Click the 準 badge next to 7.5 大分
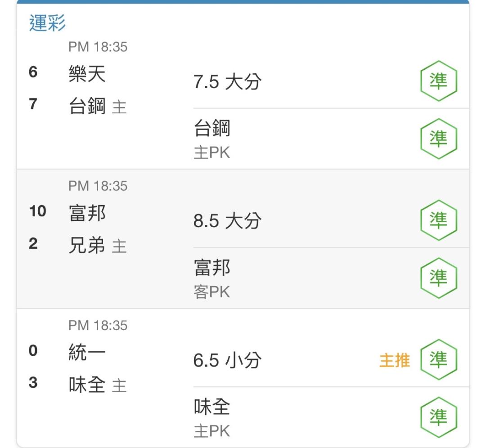 click(439, 81)
